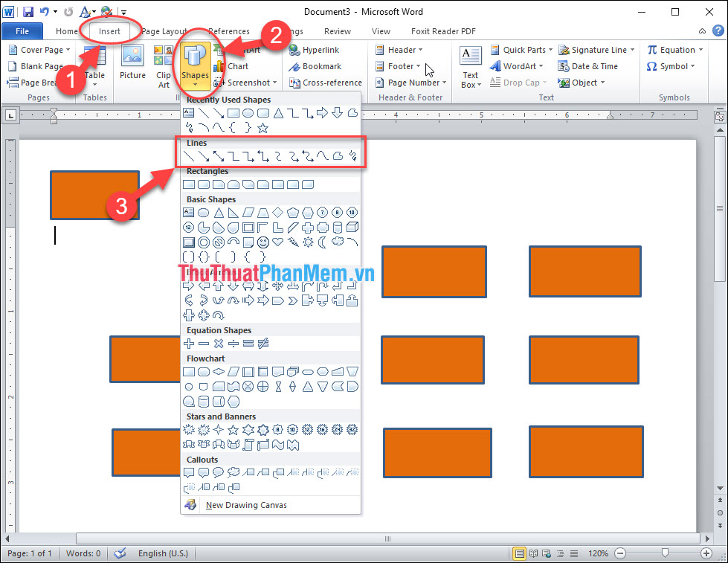Switch to Print Layout view

[x=520, y=553]
